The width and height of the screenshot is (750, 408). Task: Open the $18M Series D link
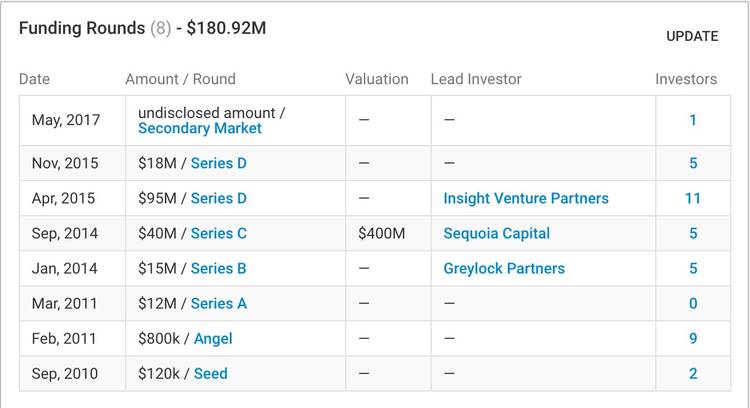pyautogui.click(x=218, y=163)
